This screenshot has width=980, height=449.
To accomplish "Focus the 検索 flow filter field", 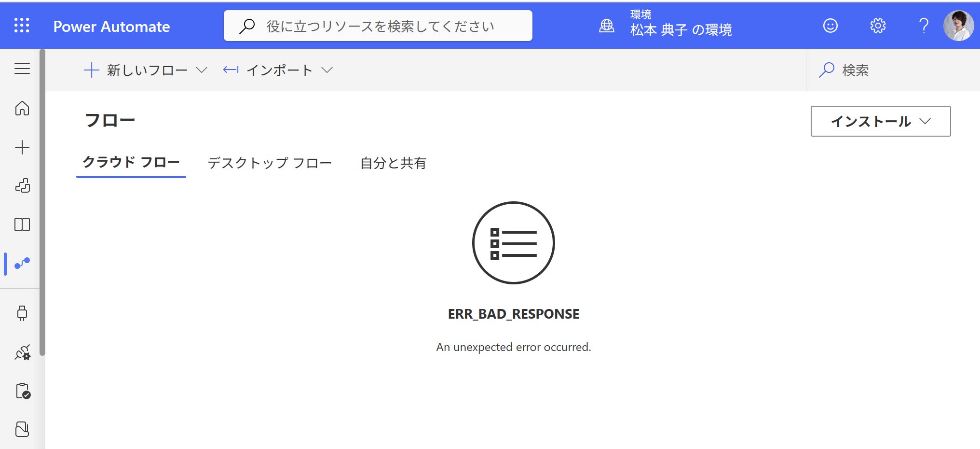I will [x=893, y=70].
